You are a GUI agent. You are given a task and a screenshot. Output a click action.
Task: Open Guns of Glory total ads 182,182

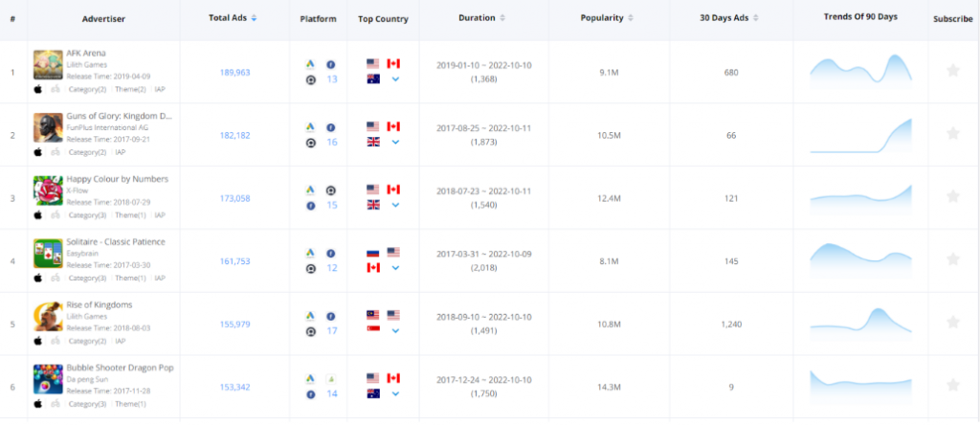235,135
